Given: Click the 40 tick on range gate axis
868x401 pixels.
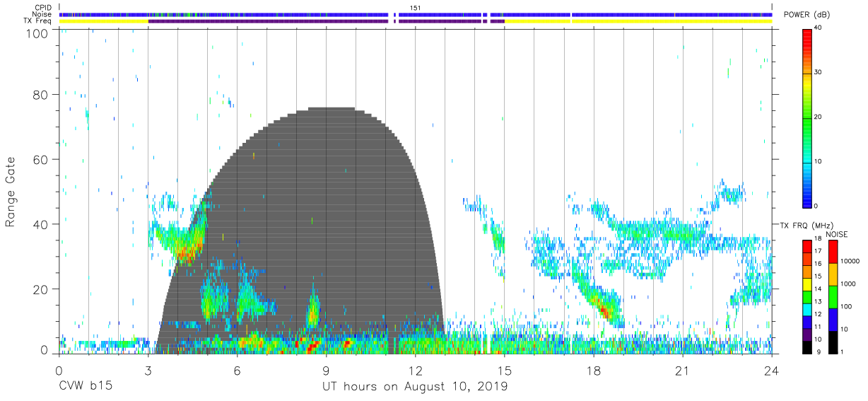Looking at the screenshot, I should point(41,224).
